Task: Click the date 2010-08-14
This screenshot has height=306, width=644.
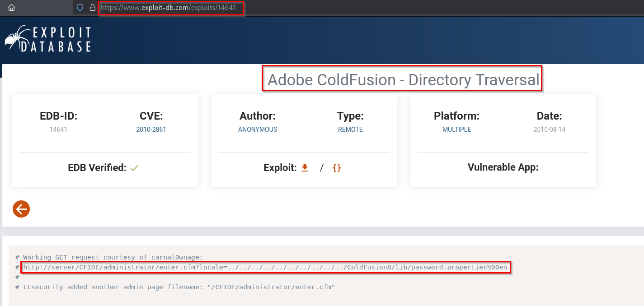Action: pos(549,129)
